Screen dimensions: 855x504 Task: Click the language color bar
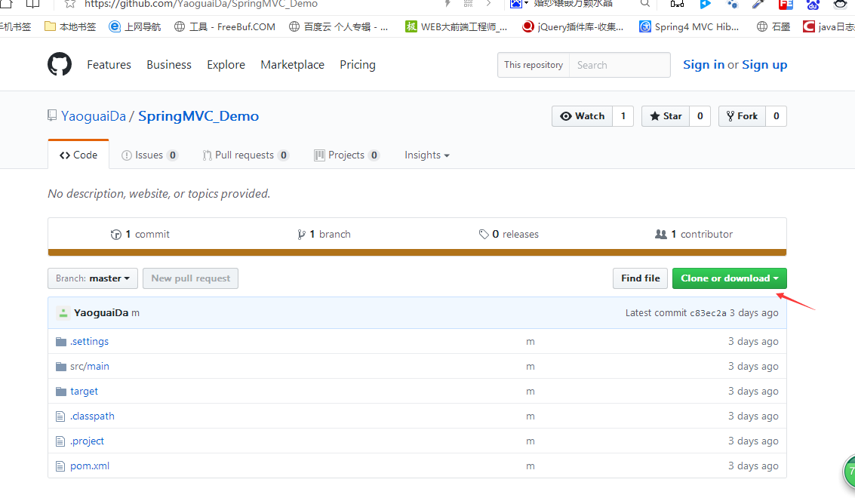click(x=417, y=253)
